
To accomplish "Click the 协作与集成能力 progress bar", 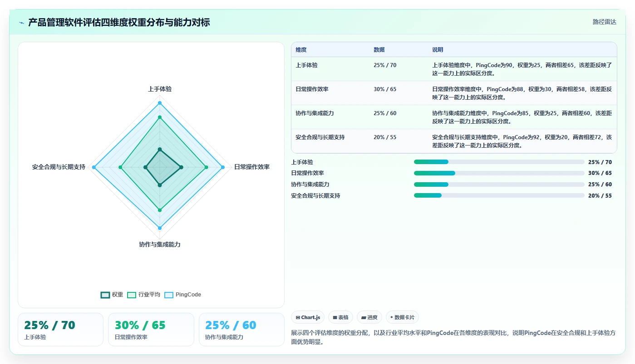I will pos(499,184).
